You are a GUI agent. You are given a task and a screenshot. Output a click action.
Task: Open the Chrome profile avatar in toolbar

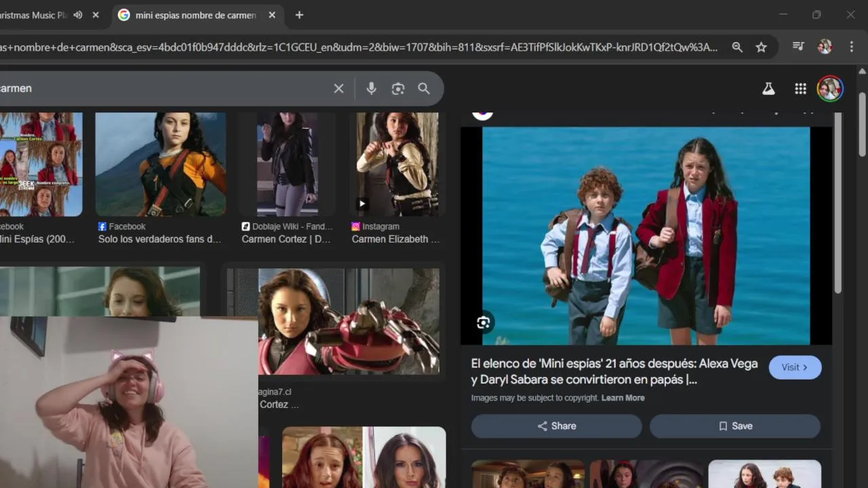pos(825,47)
